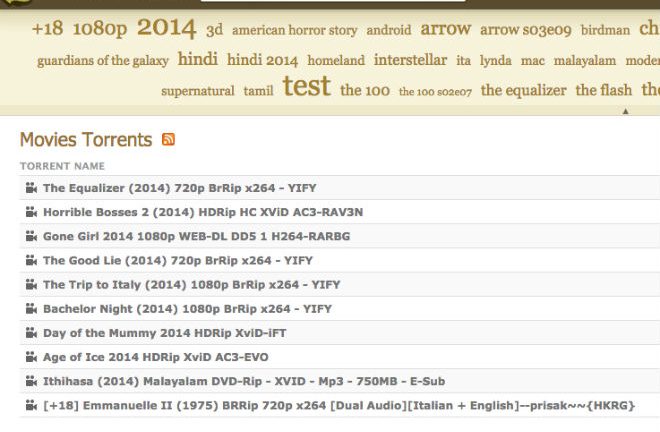Click the 'american horror story' tag
660x432 pixels.
pos(294,31)
